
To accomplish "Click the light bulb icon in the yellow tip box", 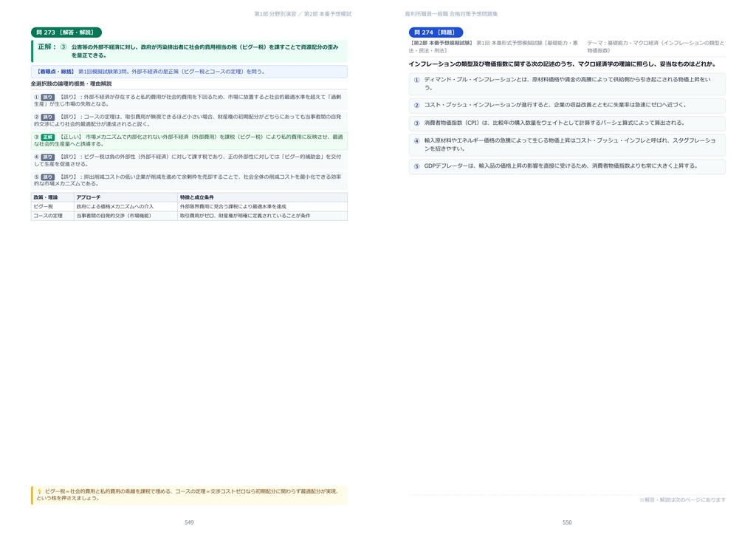I will pos(40,491).
